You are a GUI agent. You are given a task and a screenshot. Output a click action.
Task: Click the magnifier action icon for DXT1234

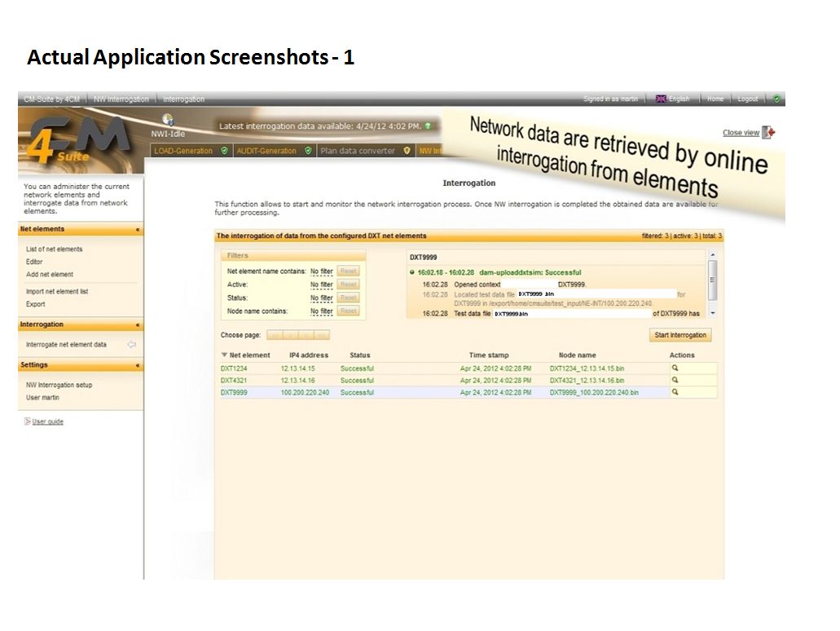pos(675,368)
